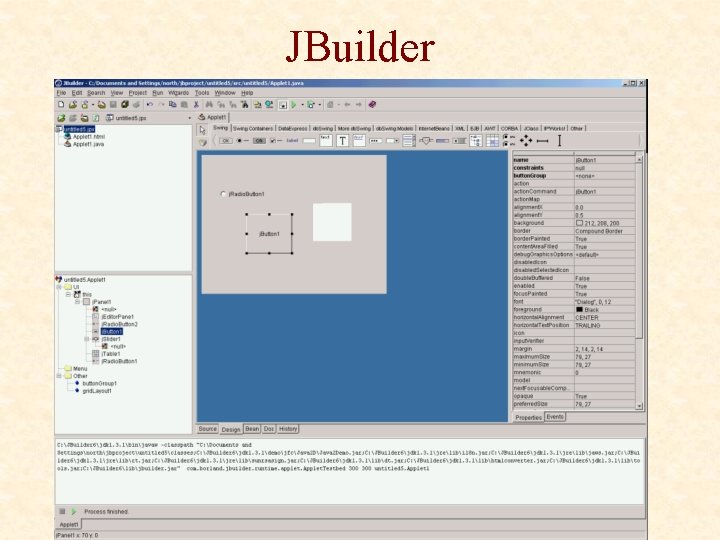Screen dimensions: 720x540
Task: Pick the ButtonGroup radio pair component
Action: click(x=509, y=141)
